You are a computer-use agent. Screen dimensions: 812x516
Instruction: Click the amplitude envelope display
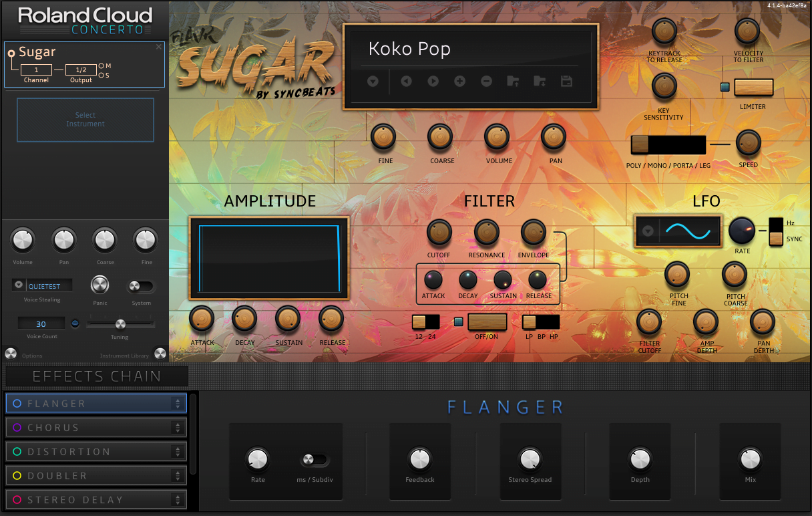pos(269,257)
